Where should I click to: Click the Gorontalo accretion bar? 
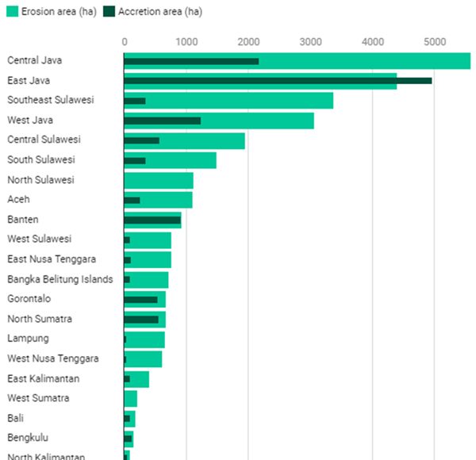tap(141, 299)
